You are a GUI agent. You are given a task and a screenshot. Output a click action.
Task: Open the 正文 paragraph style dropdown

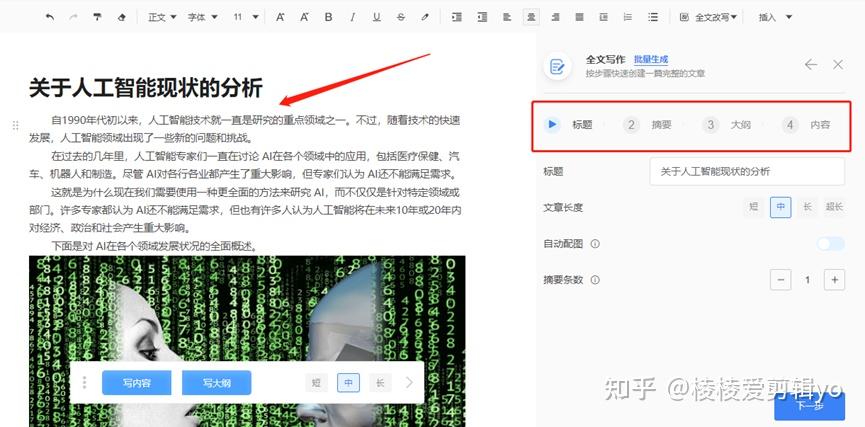pyautogui.click(x=162, y=17)
